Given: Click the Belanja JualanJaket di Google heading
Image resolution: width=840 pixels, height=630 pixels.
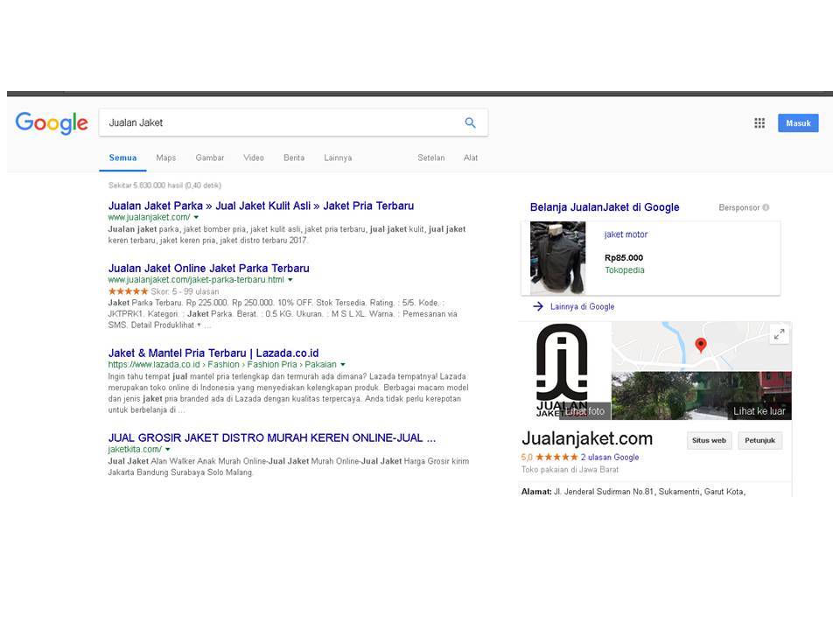Looking at the screenshot, I should tap(605, 207).
